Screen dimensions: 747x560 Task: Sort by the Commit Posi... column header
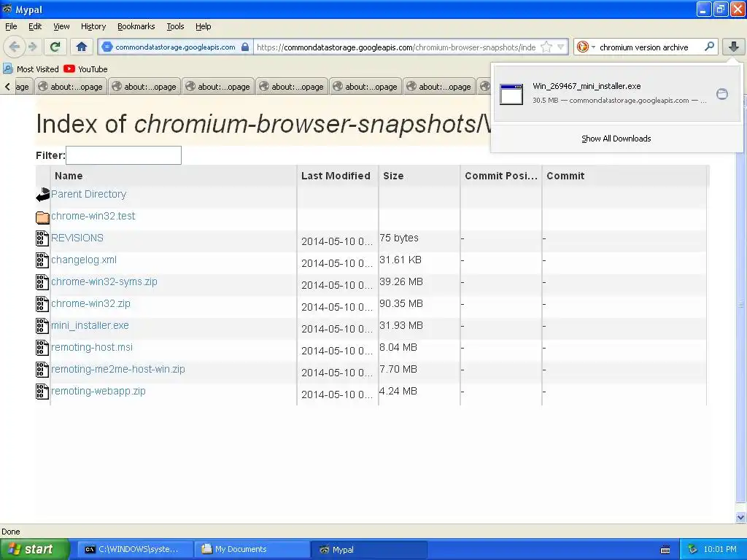point(500,176)
